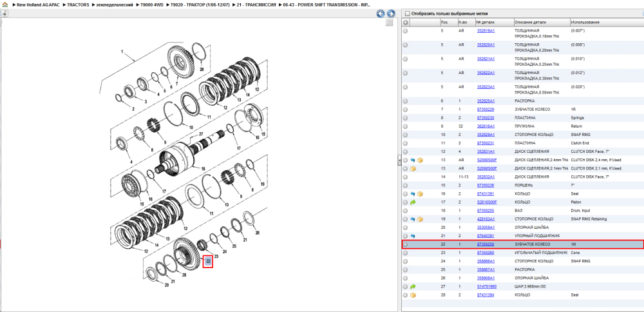
Task: Click the green arrow for S14701960
Action: (413, 286)
